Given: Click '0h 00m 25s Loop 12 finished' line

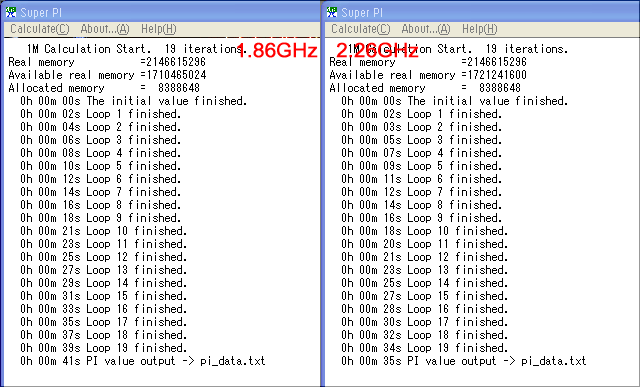Looking at the screenshot, I should coord(104,257).
